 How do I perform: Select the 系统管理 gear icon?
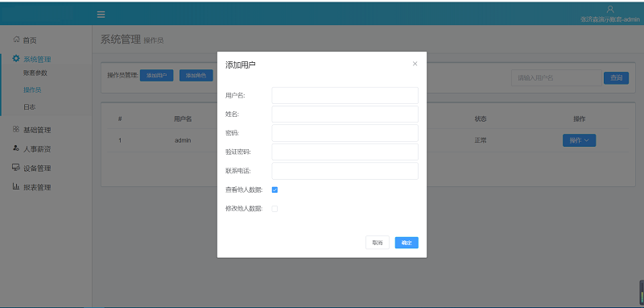coord(16,58)
